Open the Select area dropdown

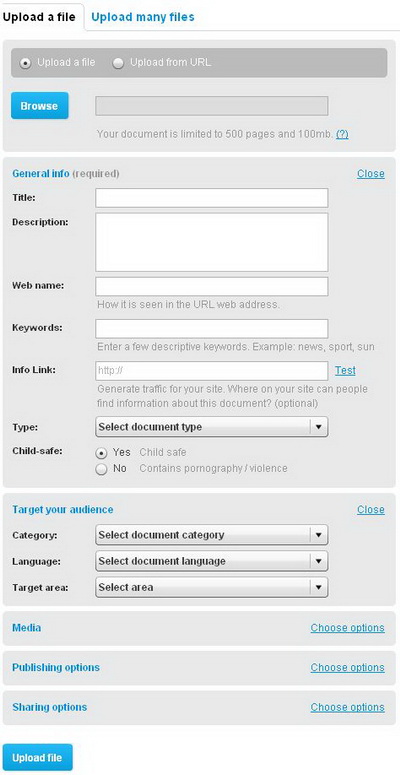tap(212, 587)
